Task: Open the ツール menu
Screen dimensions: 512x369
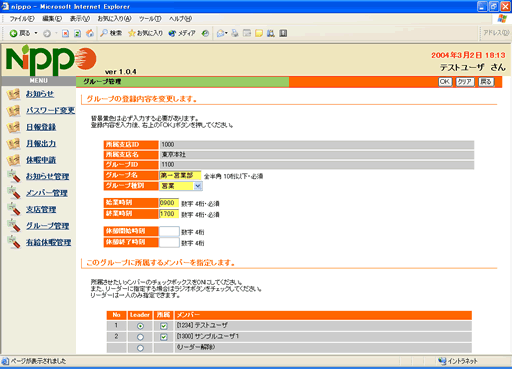Action: pos(150,19)
